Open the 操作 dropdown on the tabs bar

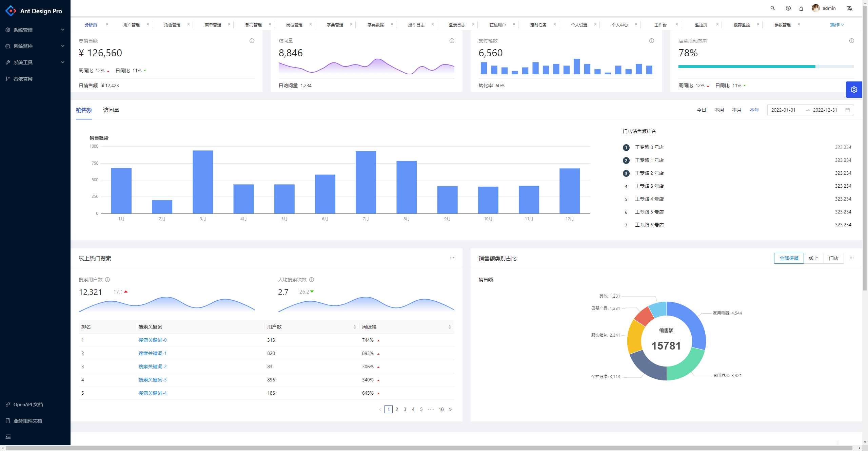click(836, 24)
